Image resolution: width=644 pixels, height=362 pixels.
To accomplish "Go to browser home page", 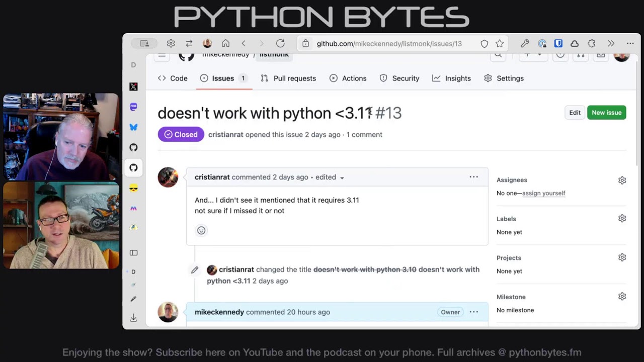I will click(225, 44).
